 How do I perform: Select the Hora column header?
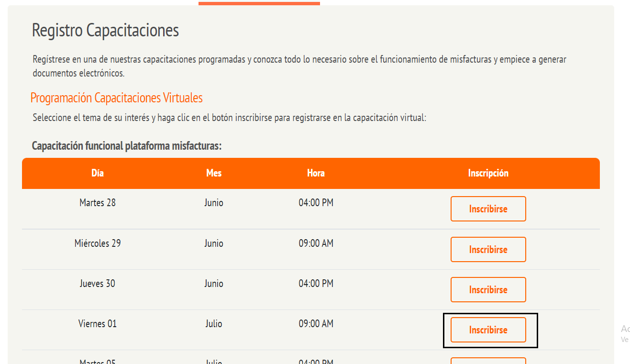(316, 173)
